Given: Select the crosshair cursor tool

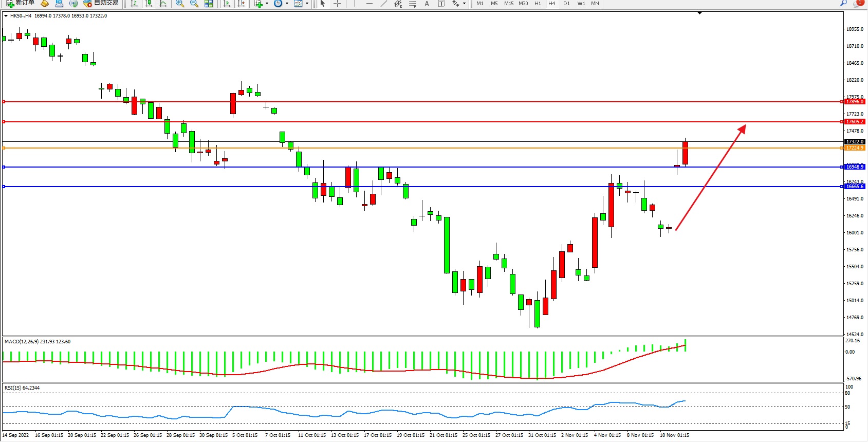Looking at the screenshot, I should (338, 4).
